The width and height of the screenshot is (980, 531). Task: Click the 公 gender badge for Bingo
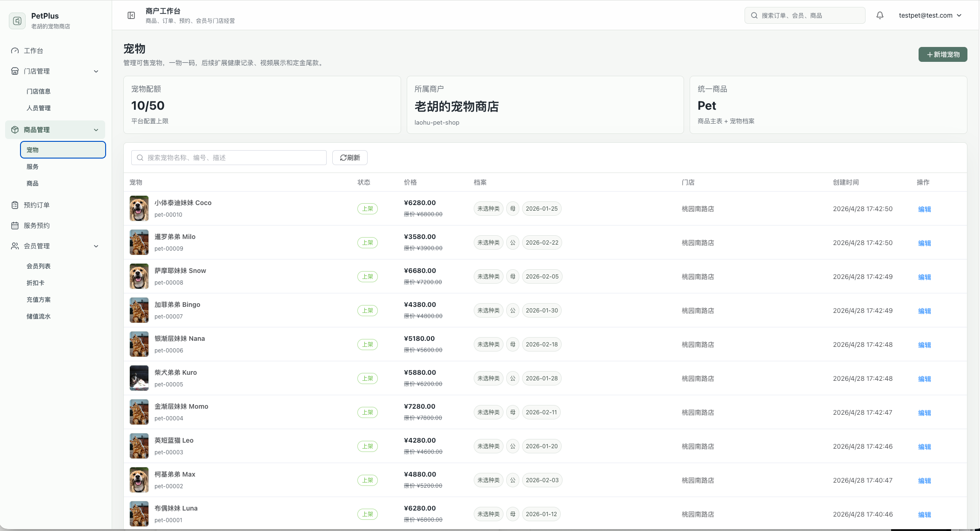[513, 311]
